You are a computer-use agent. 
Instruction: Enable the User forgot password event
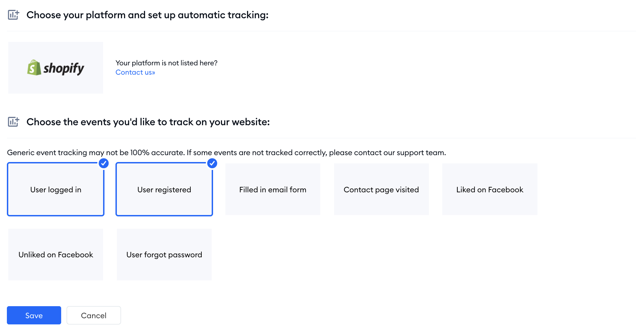click(164, 255)
